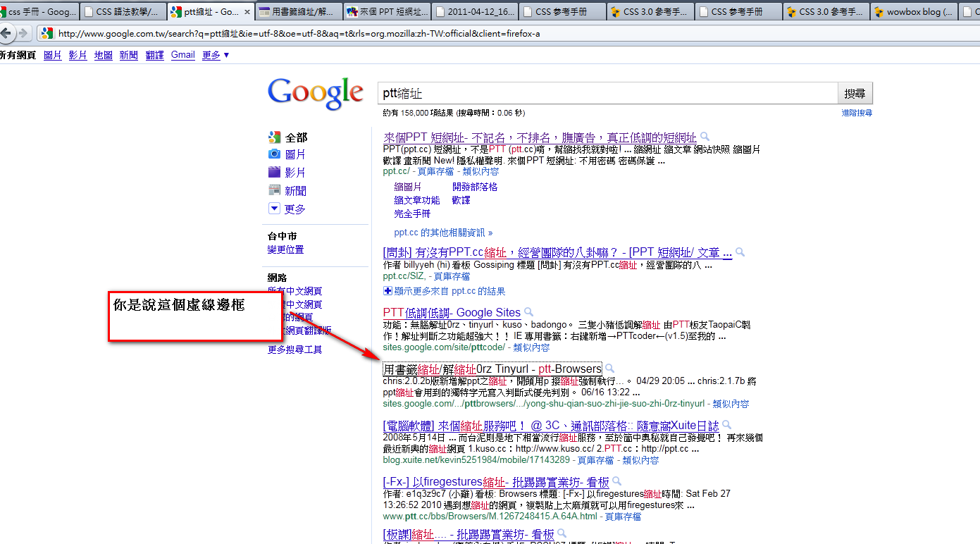Open Gmail from top navigation bar
The width and height of the screenshot is (980, 544).
tap(182, 55)
